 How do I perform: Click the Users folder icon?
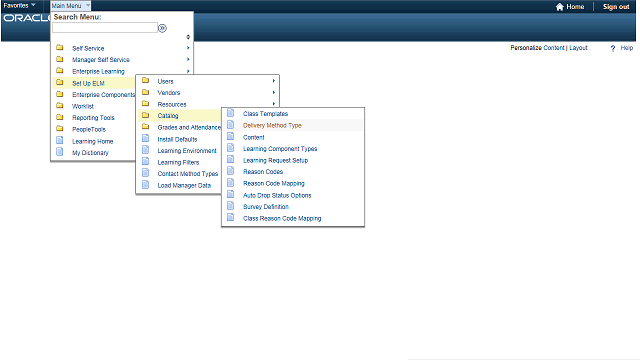[x=145, y=80]
